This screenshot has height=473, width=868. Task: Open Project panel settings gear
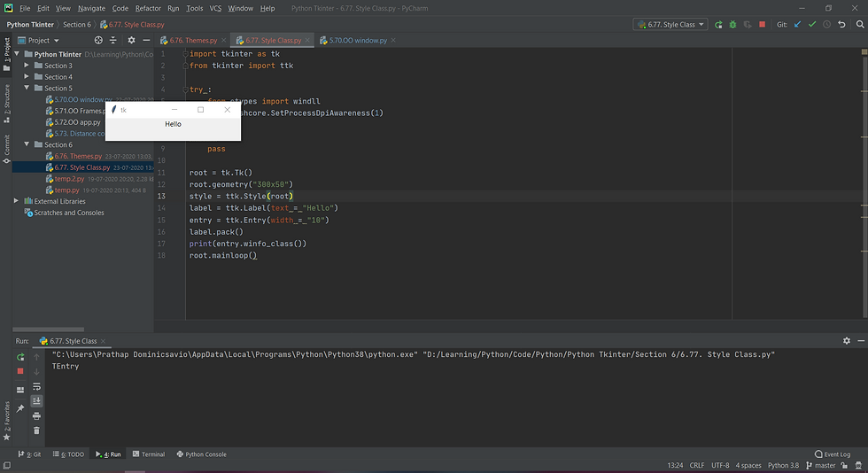[x=131, y=40]
